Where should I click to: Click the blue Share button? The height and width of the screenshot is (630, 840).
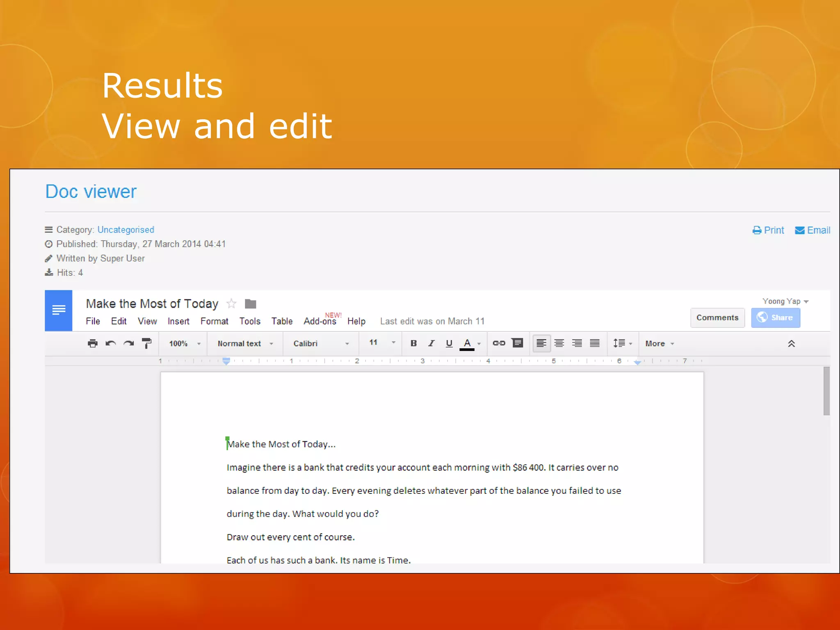click(x=776, y=317)
